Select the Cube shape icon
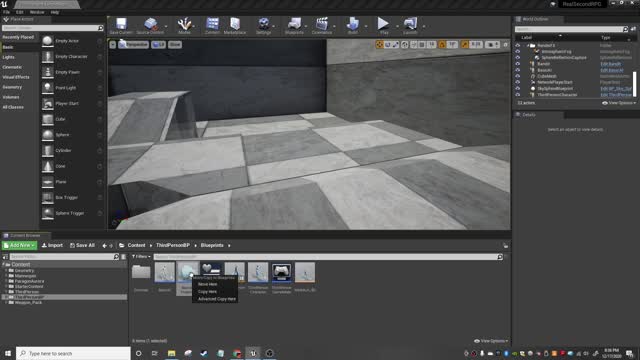 pos(48,119)
